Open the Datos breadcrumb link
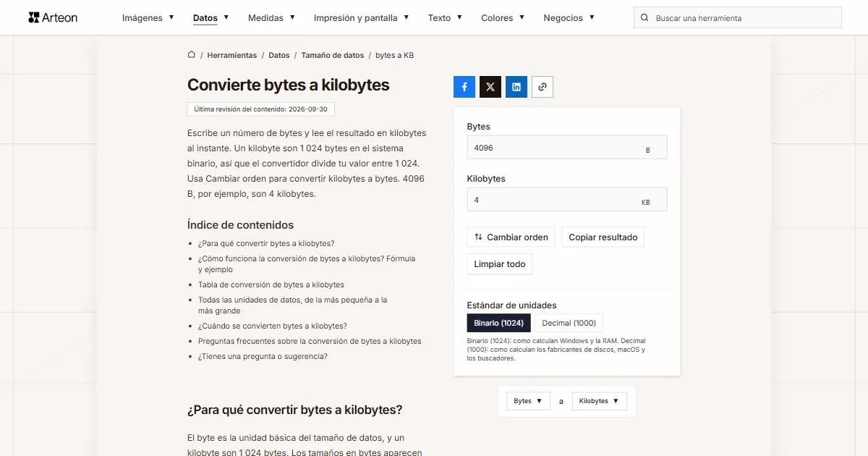 coord(279,55)
